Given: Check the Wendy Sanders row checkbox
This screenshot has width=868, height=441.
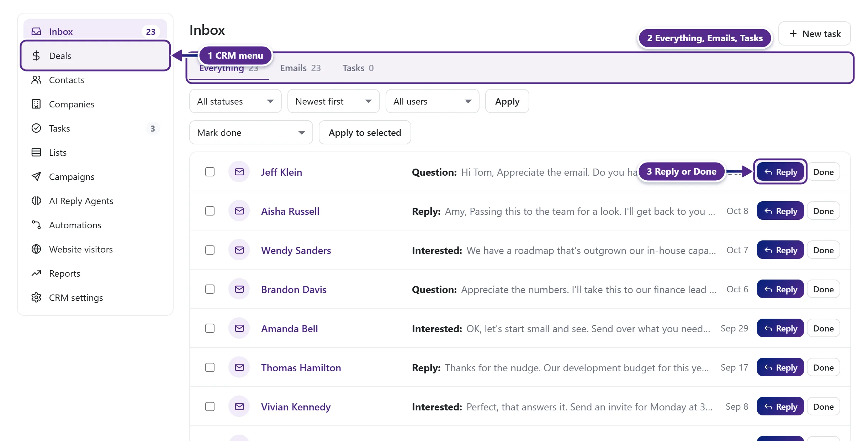Looking at the screenshot, I should [x=210, y=250].
